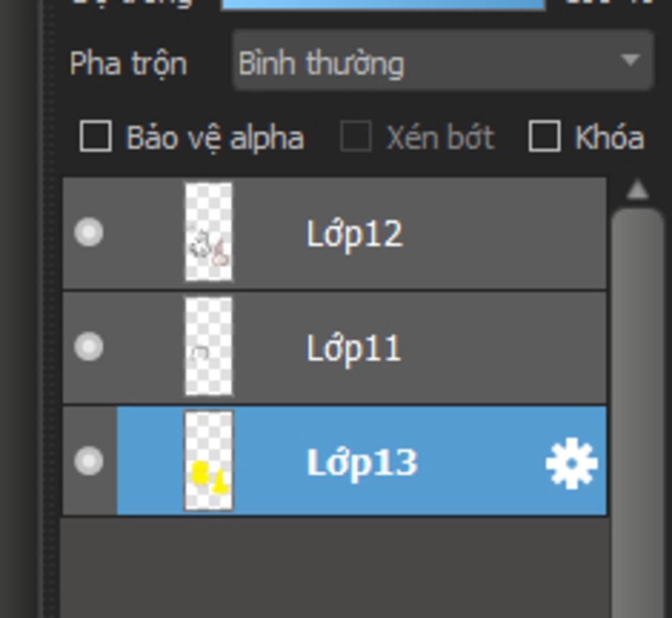
Task: Click the Lớp13 layer name
Action: click(362, 464)
